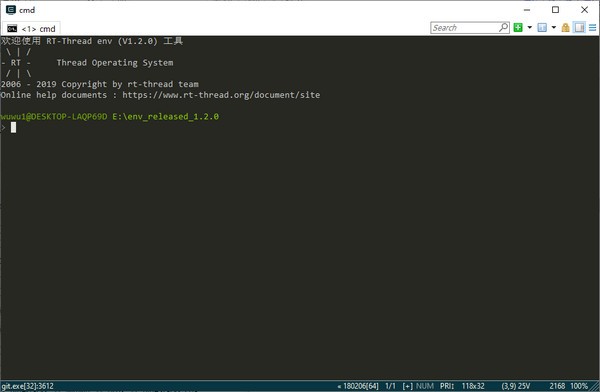
Task: Click the cmd tab console icon
Action: tap(12, 29)
